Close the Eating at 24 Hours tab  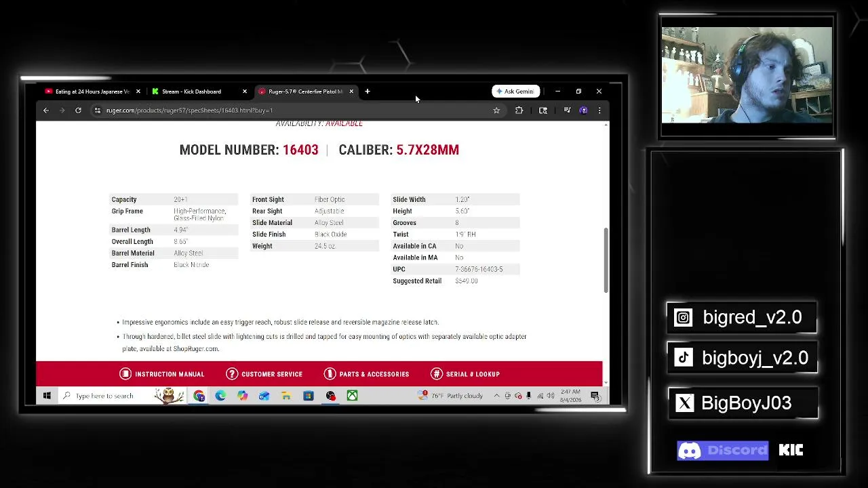tap(138, 91)
